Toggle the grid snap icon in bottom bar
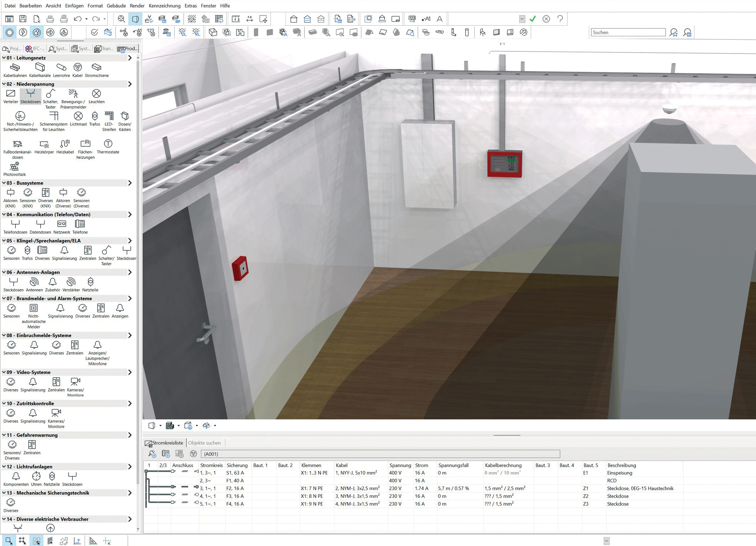The width and height of the screenshot is (756, 546). point(22,541)
